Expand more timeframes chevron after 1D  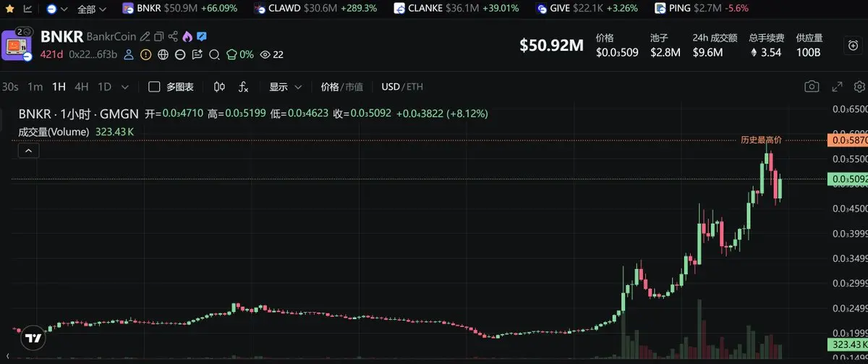pyautogui.click(x=124, y=87)
